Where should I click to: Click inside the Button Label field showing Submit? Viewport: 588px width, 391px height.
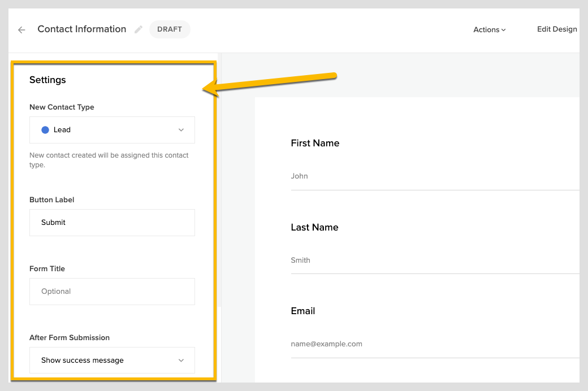pos(111,223)
